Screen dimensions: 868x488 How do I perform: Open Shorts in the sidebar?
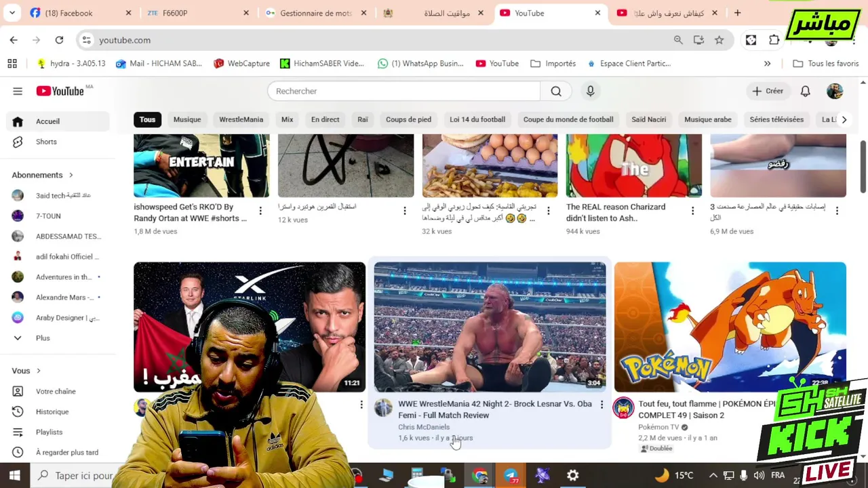(x=58, y=142)
